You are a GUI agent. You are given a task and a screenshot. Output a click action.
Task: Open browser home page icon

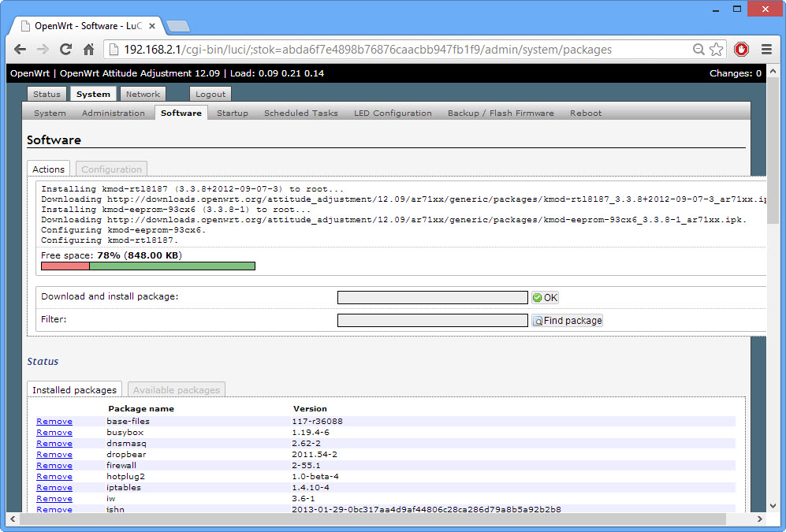89,49
